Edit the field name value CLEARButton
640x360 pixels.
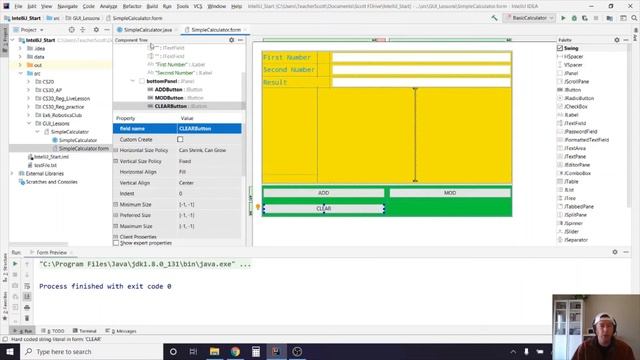click(x=209, y=129)
